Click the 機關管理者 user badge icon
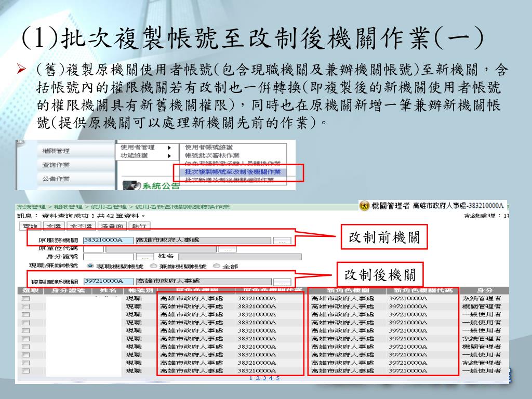Screen dimensions: 532x399 [364, 206]
